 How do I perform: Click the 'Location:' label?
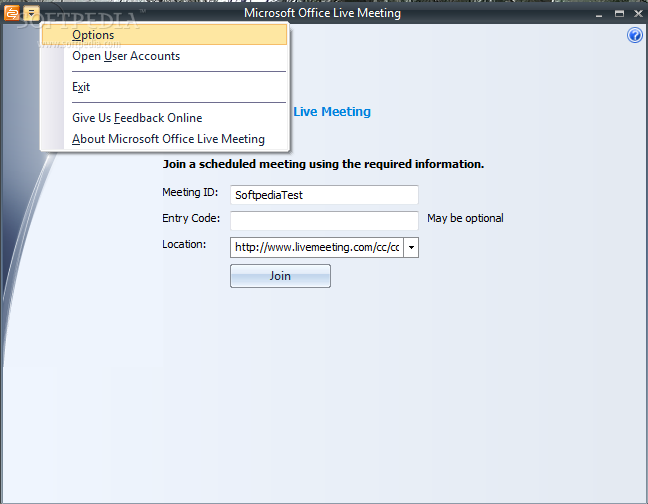(184, 244)
